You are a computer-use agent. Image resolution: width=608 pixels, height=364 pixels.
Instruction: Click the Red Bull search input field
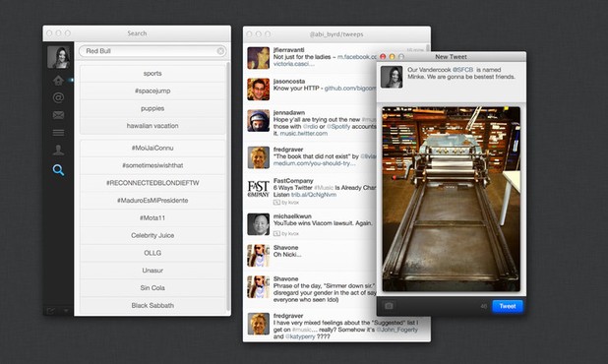152,51
